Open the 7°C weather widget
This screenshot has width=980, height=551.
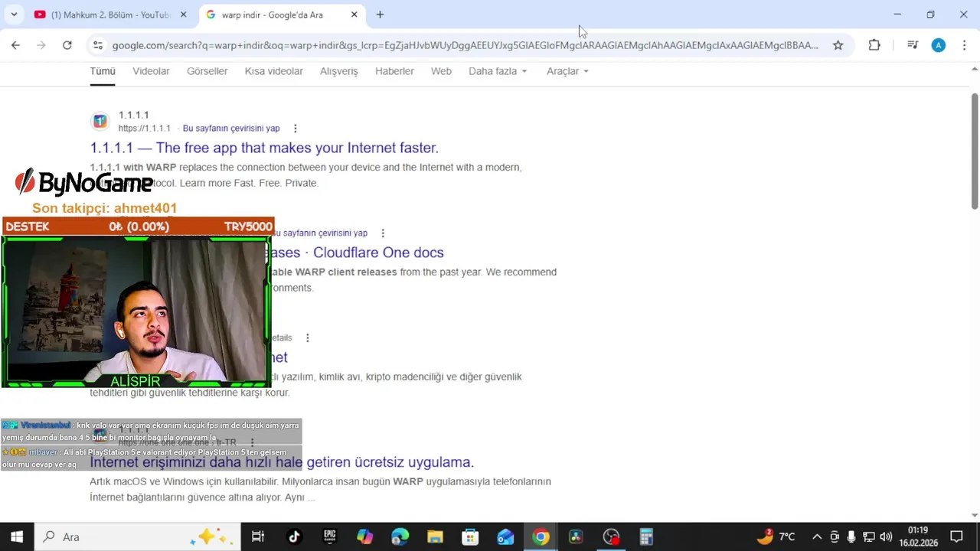(776, 536)
